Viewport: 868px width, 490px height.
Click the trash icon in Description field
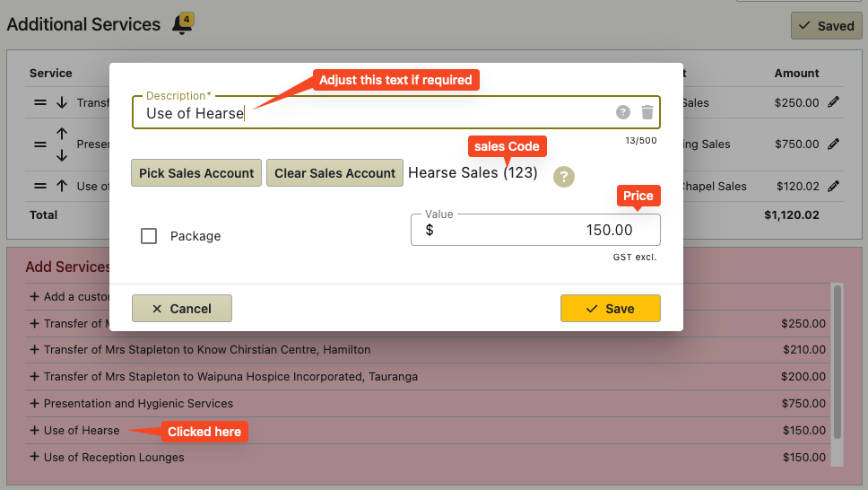[x=647, y=112]
